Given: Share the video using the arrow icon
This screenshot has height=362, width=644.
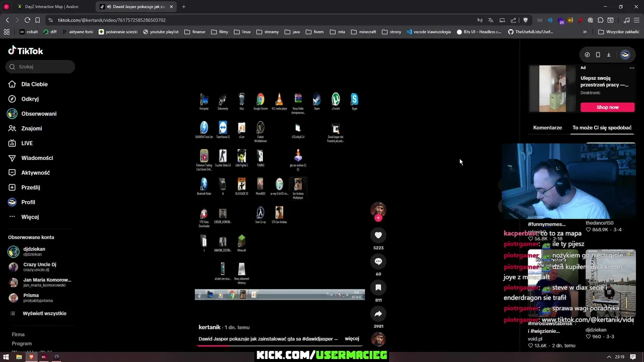Looking at the screenshot, I should click(378, 313).
